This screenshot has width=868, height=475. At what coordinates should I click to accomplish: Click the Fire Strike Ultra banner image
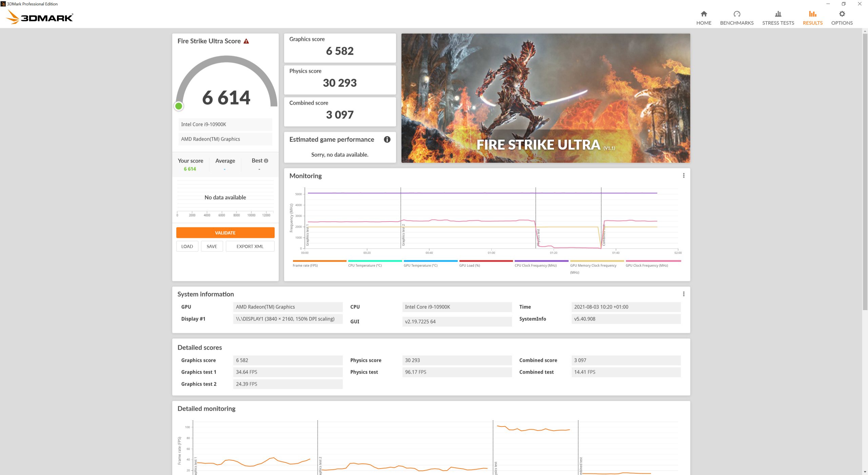tap(545, 98)
